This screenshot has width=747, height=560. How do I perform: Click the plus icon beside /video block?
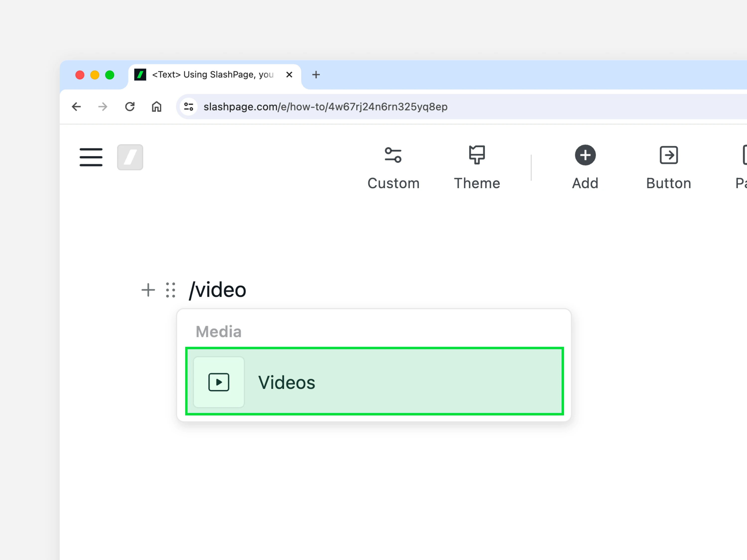tap(148, 290)
